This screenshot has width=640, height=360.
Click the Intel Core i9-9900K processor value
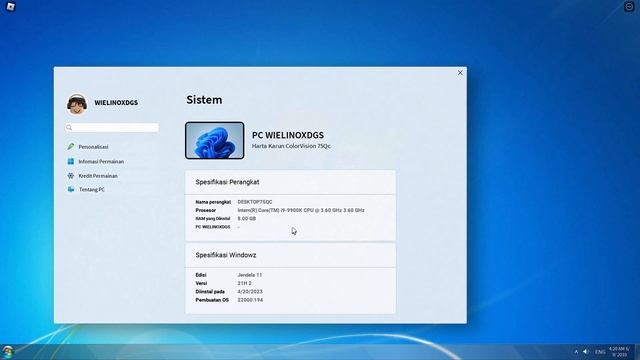(301, 210)
